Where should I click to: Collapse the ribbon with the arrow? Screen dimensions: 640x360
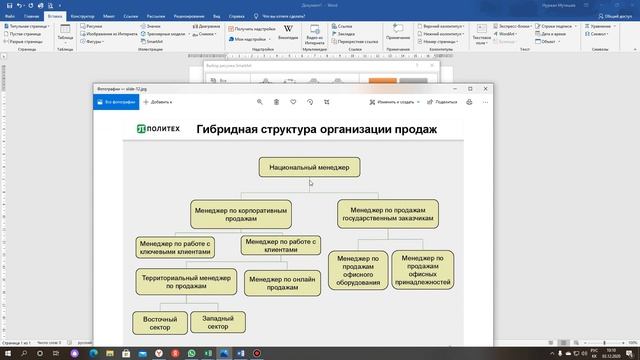pos(635,49)
